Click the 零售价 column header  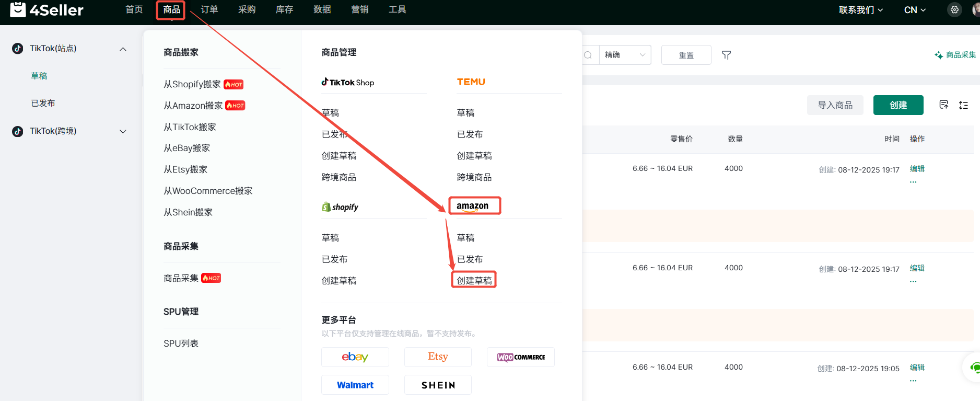(x=681, y=139)
